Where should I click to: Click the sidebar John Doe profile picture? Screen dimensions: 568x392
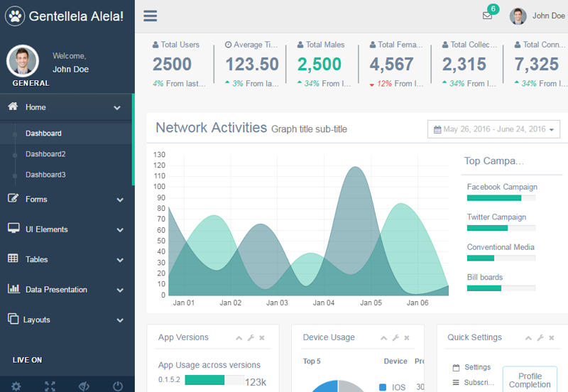[x=23, y=61]
